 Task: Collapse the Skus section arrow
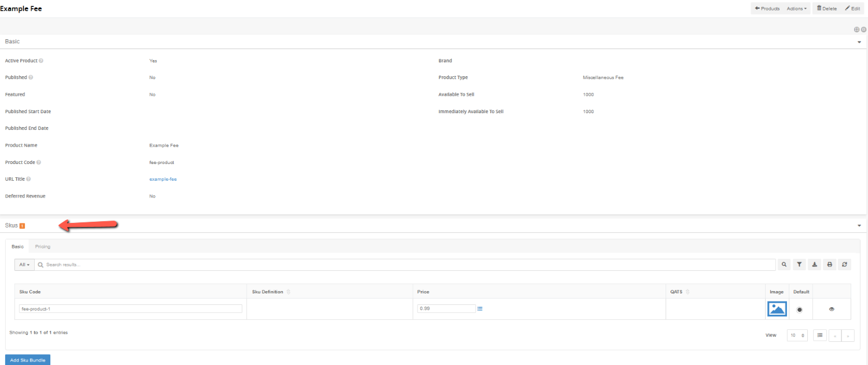(859, 226)
